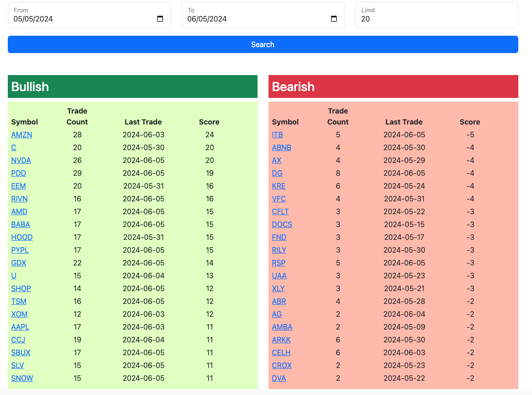Click the blue Search button
Image resolution: width=532 pixels, height=395 pixels.
click(263, 44)
